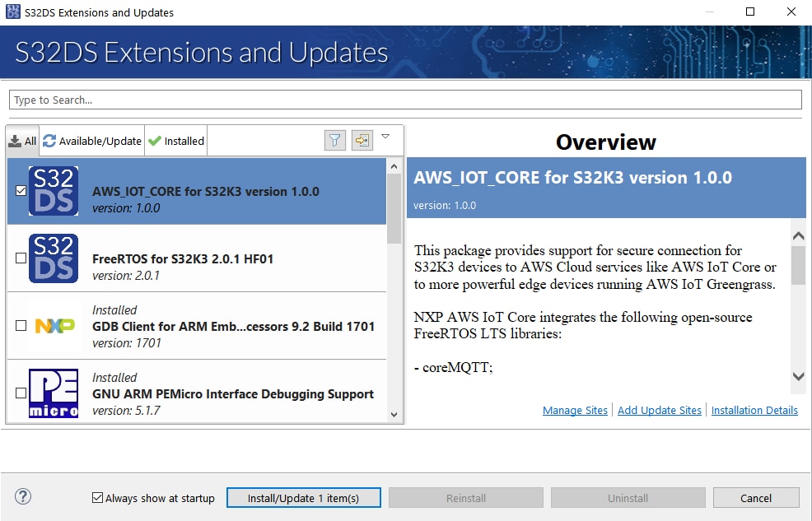This screenshot has width=812, height=521.
Task: Switch to the Installed tab
Action: tap(175, 141)
